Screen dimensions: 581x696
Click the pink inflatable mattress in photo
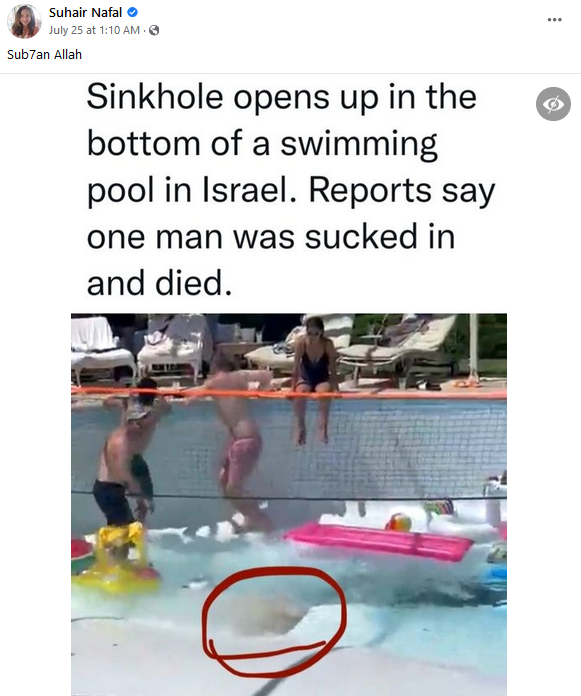[379, 541]
